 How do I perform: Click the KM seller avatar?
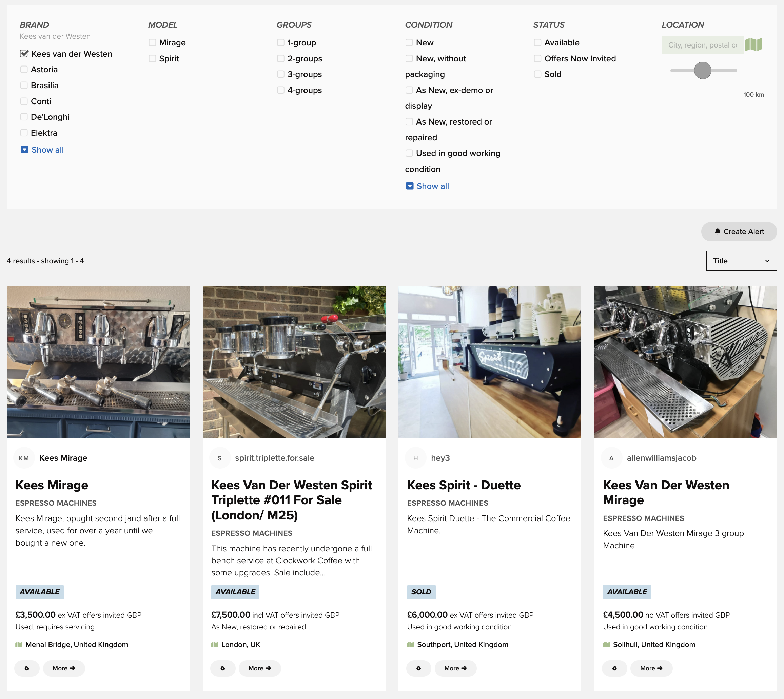click(24, 458)
